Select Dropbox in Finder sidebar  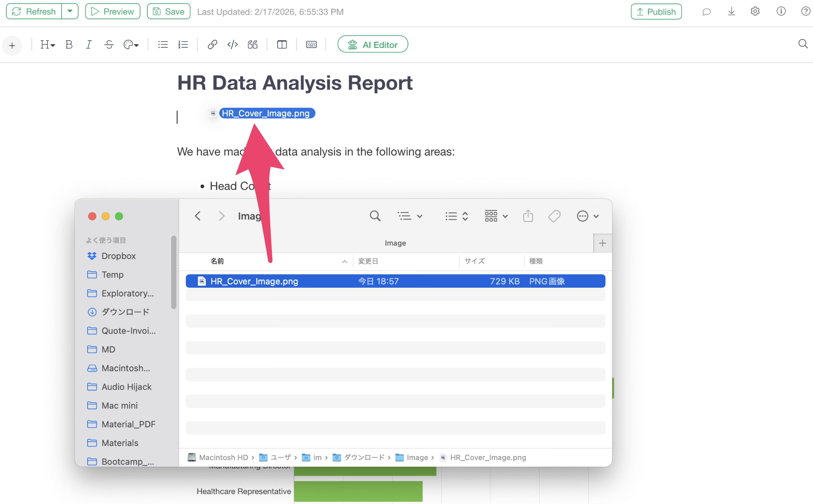pyautogui.click(x=118, y=256)
